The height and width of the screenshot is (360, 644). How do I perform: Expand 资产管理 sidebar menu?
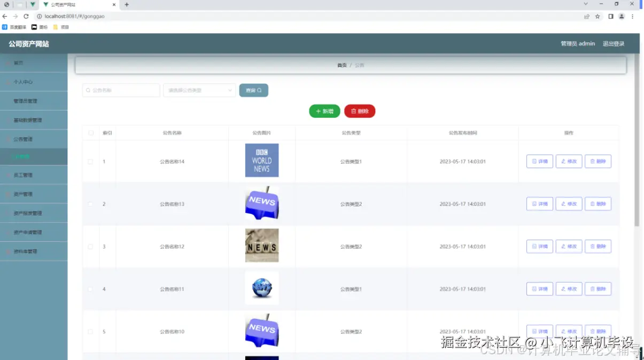[34, 194]
